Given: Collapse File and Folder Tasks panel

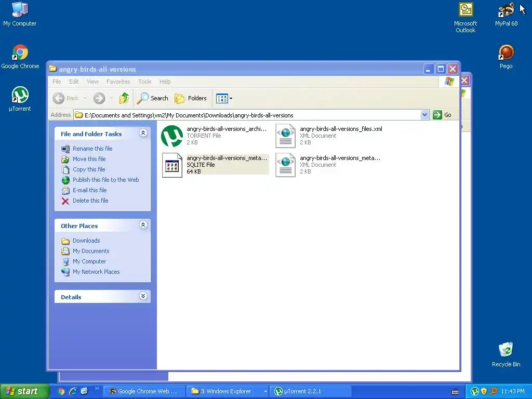Looking at the screenshot, I should click(143, 133).
